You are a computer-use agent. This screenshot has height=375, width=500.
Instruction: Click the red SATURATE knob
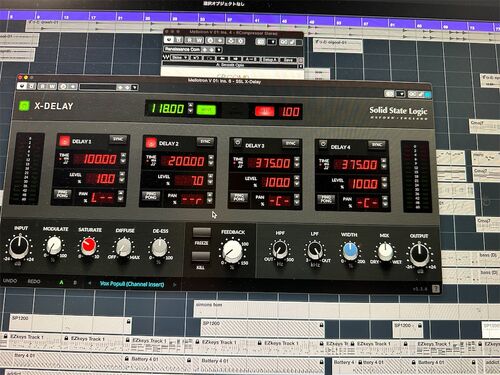89,246
